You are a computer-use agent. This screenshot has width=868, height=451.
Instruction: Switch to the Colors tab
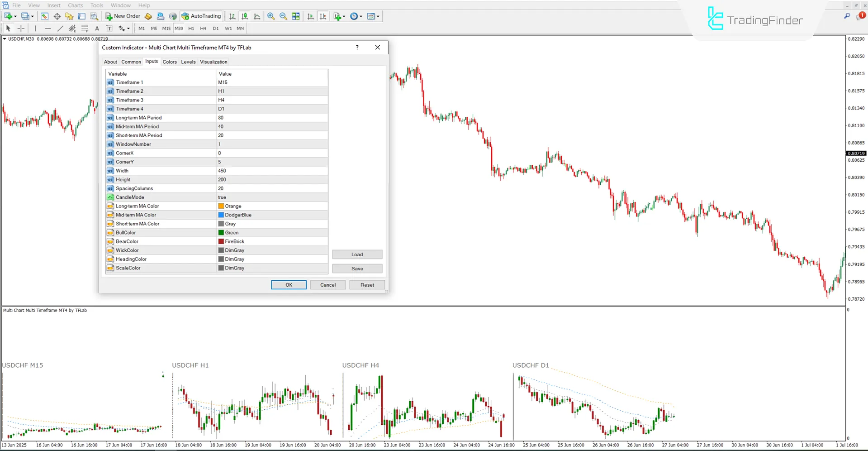click(x=170, y=62)
